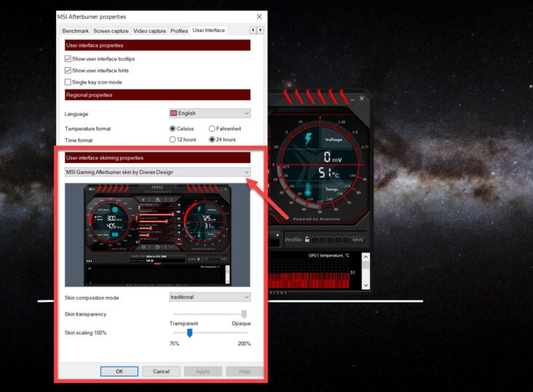Switch to the Video capture tab
Viewport: 533px width, 392px height.
[x=150, y=31]
